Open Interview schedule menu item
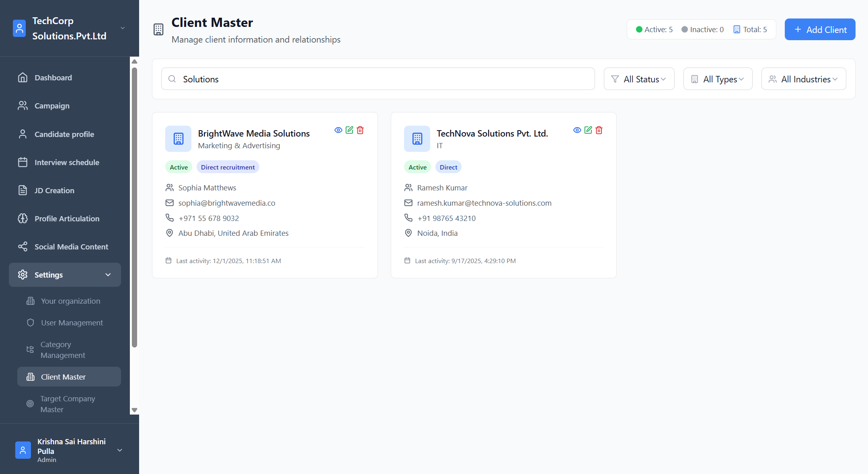The width and height of the screenshot is (868, 474). pos(67,162)
